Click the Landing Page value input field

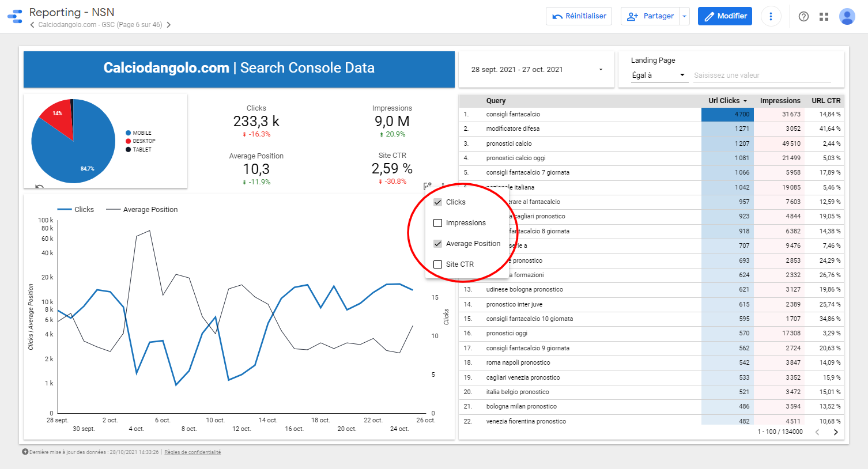pos(761,75)
